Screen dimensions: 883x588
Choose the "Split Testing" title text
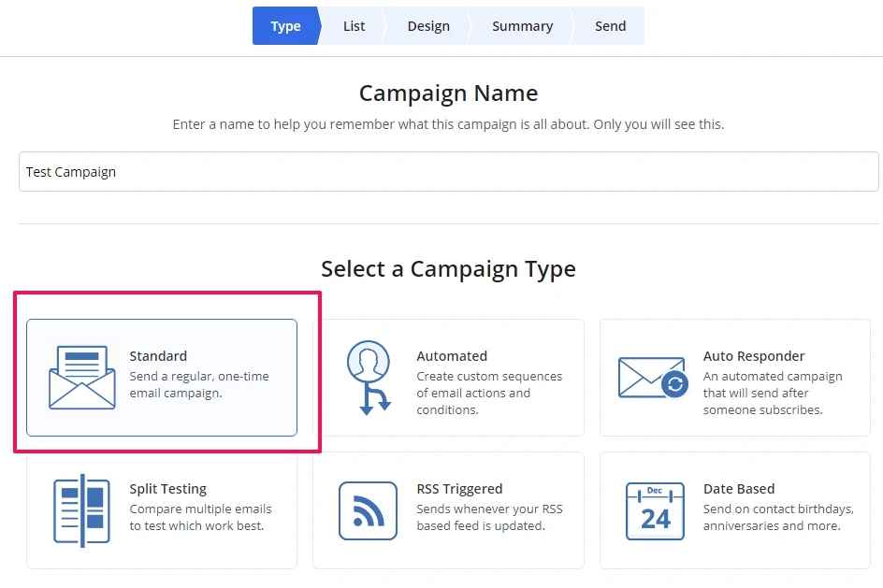[x=168, y=489]
